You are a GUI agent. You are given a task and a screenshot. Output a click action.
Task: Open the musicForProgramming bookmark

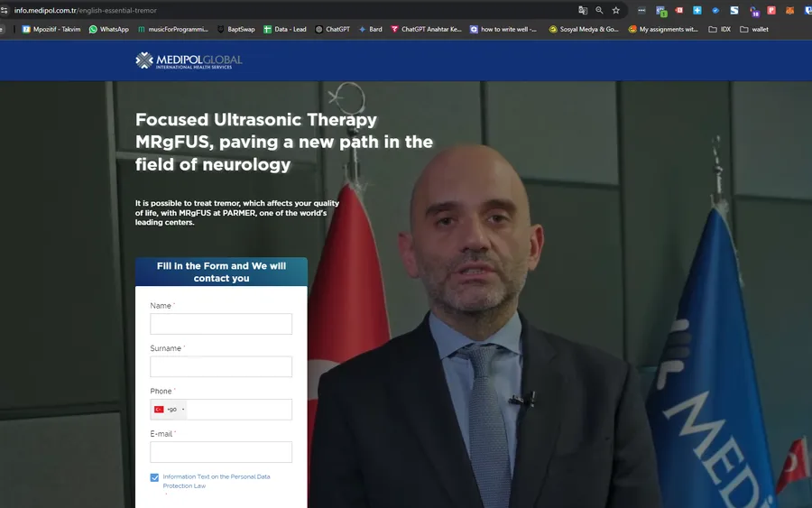point(172,30)
